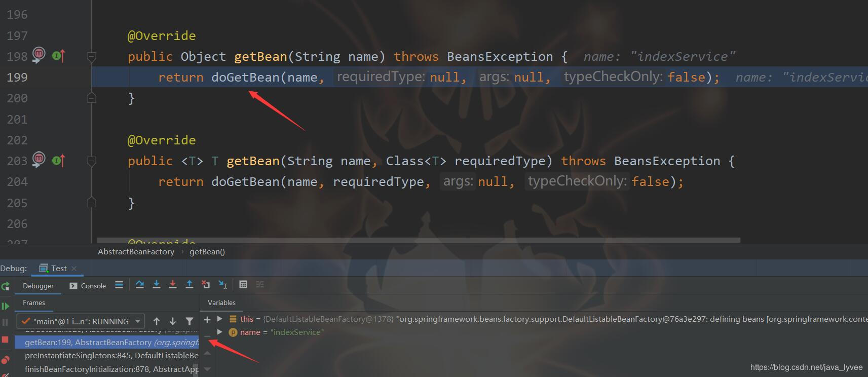Click the frames filter funnel icon
868x377 pixels.
190,321
